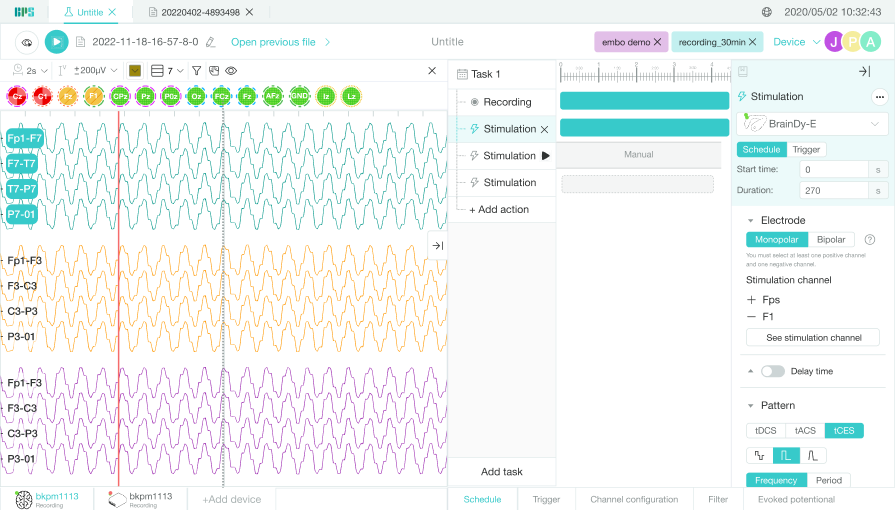This screenshot has width=895, height=510.
Task: Remove the embo demo tag
Action: point(658,42)
